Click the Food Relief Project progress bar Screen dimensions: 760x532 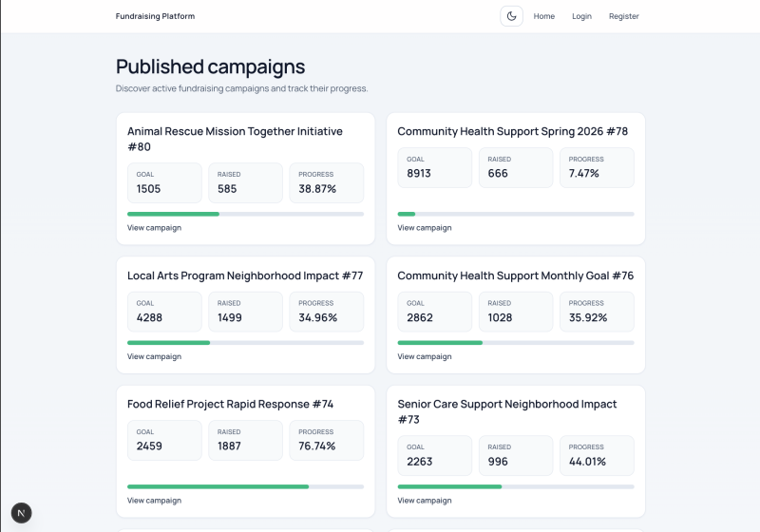click(x=245, y=486)
